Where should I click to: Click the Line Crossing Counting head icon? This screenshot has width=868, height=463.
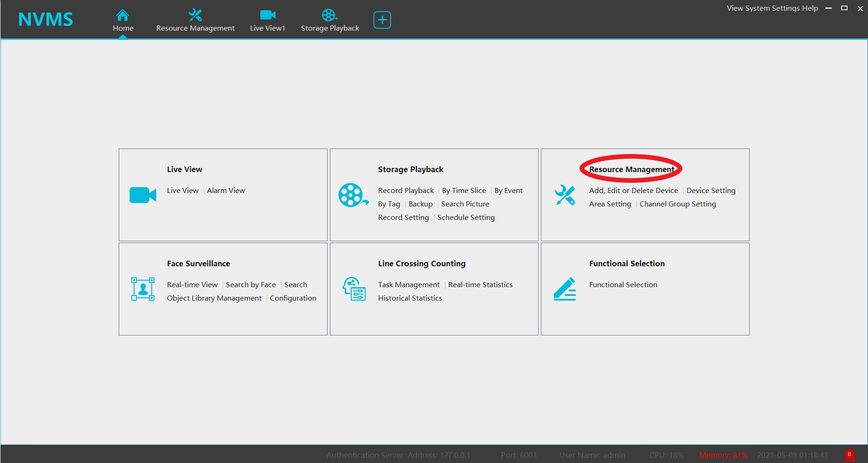pyautogui.click(x=354, y=289)
